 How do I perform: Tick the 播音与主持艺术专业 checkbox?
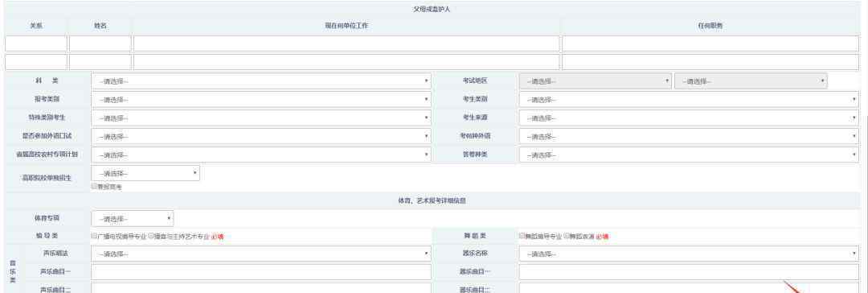151,236
